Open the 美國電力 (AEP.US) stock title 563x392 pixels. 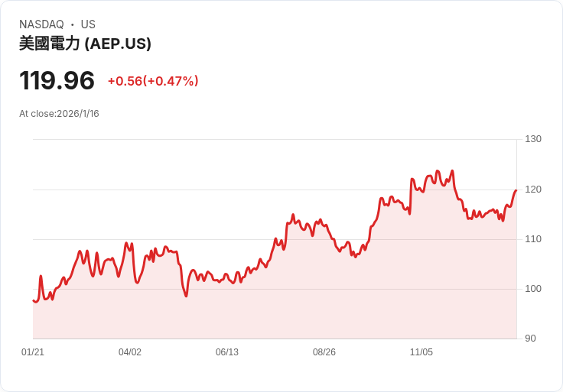click(x=85, y=44)
